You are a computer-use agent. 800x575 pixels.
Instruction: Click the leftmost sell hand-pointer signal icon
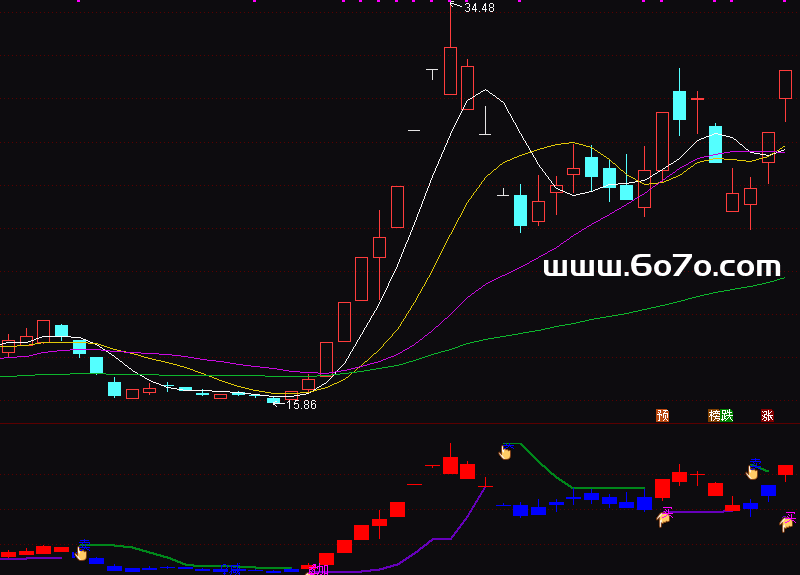[81, 552]
